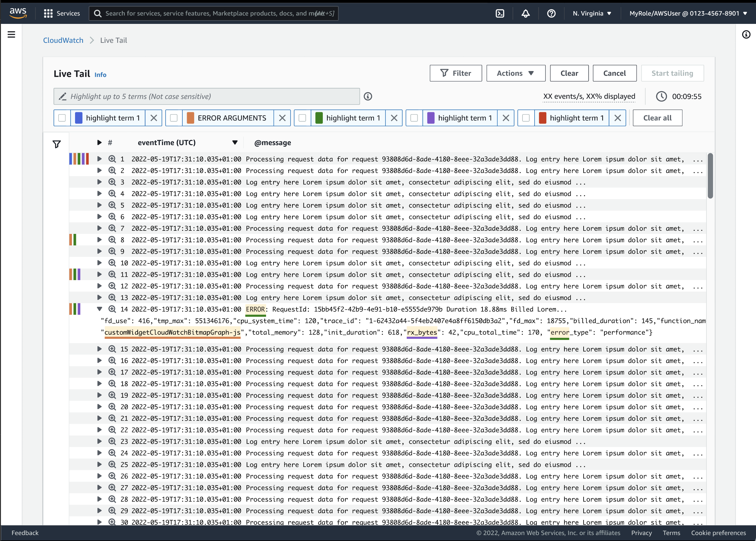
Task: Expand log row 8 details
Action: (x=99, y=240)
